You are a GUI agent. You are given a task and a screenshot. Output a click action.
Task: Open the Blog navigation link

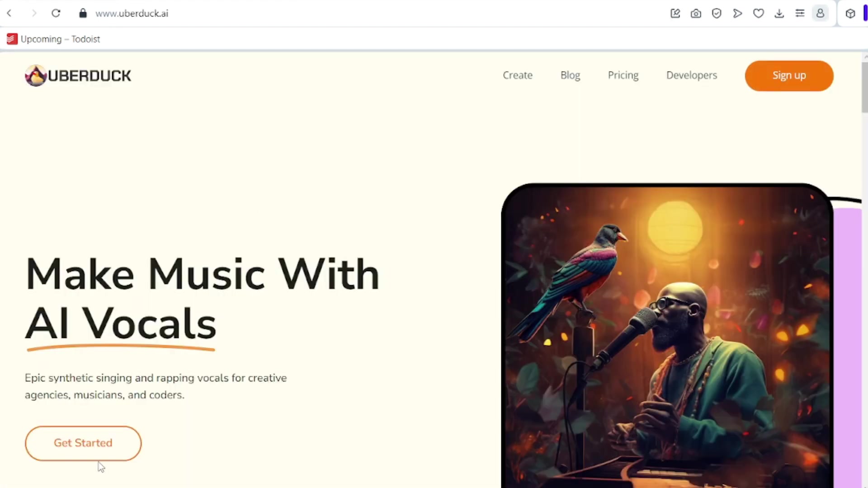point(570,75)
